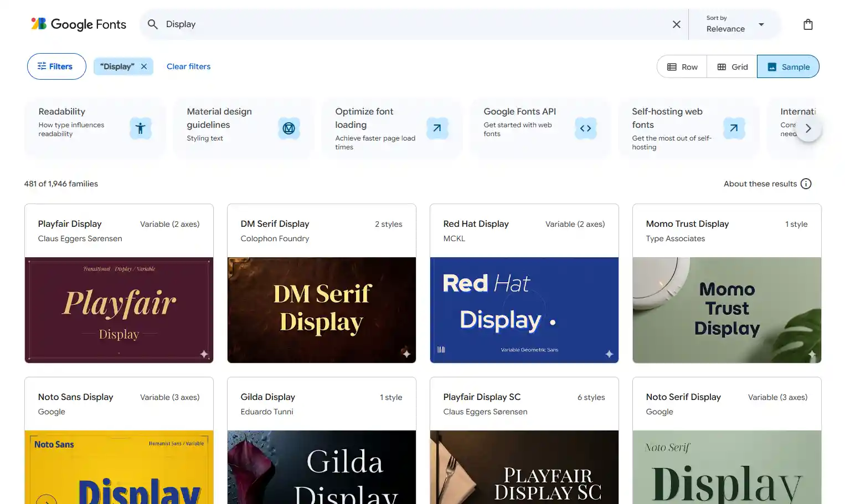Viewport: 845px width, 504px height.
Task: Click the Self-hosting web fonts arrow icon
Action: click(734, 128)
